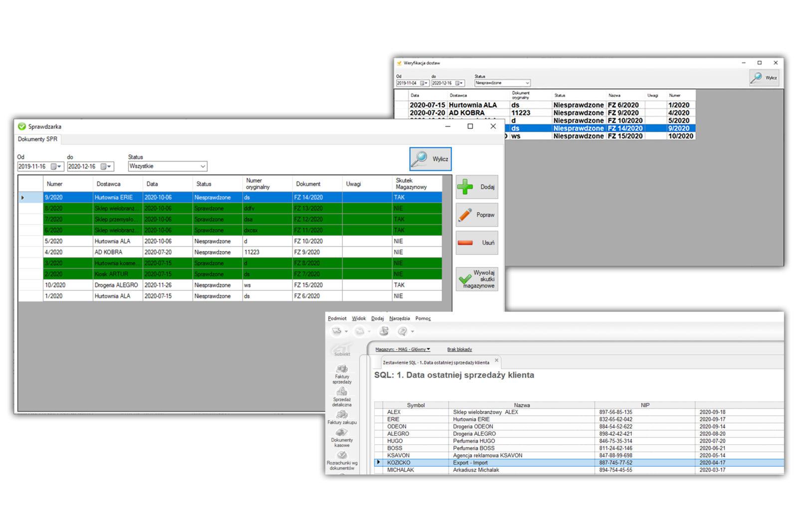The image size is (798, 532).
Task: Click the Wylicz magnifier button in Sprawdzarka
Action: (x=430, y=159)
